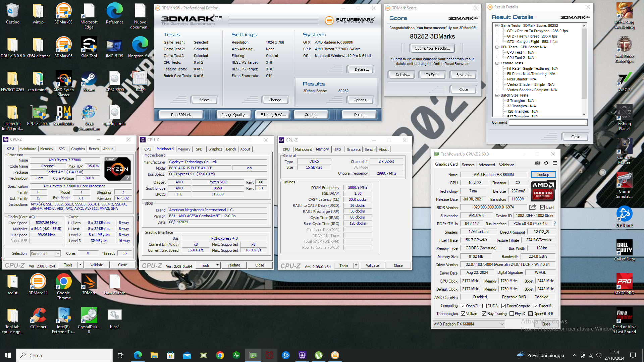Image resolution: width=644 pixels, height=362 pixels.
Task: Open the Tools dropdown arrow in CPU-Z Mainboard window
Action: click(x=217, y=265)
